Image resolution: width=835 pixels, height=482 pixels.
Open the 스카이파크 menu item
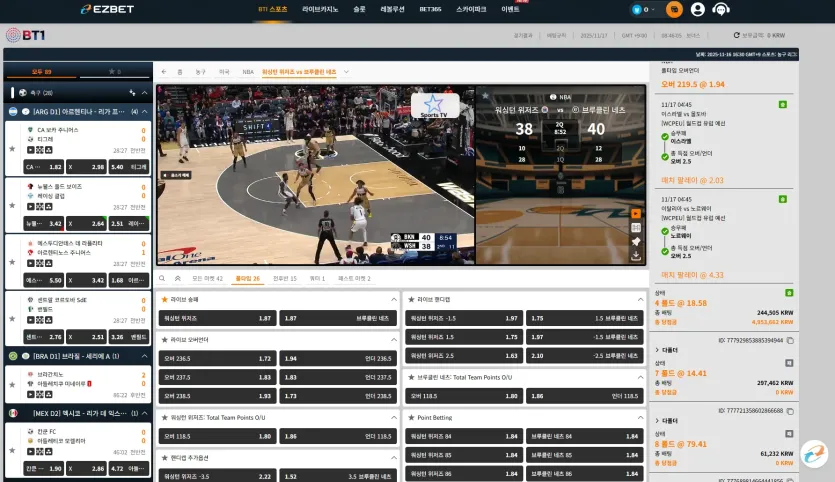tap(471, 9)
